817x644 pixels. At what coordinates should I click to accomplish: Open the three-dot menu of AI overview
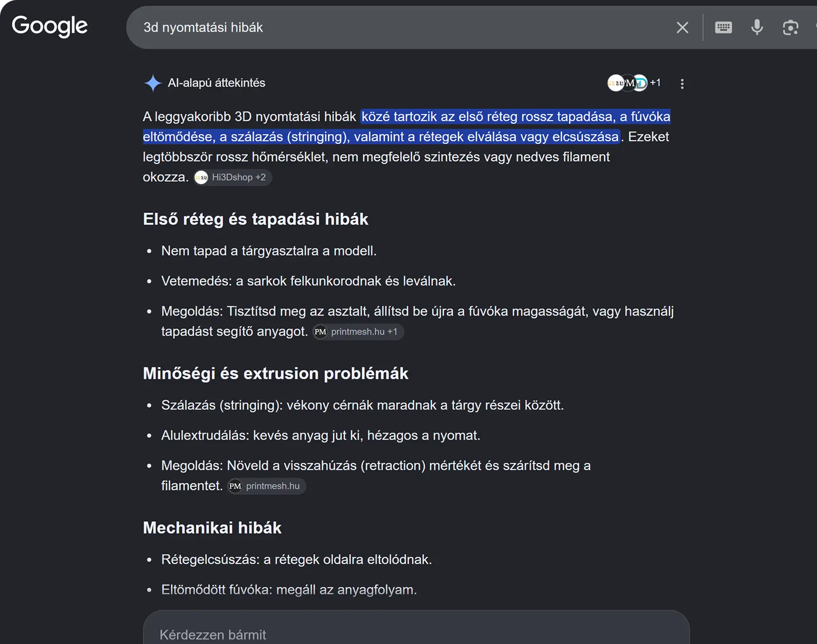coord(682,84)
